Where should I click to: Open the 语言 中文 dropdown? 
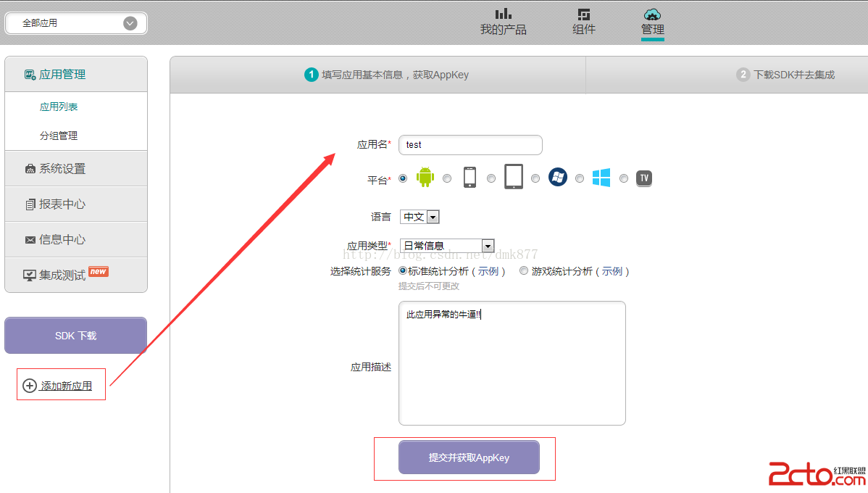420,217
